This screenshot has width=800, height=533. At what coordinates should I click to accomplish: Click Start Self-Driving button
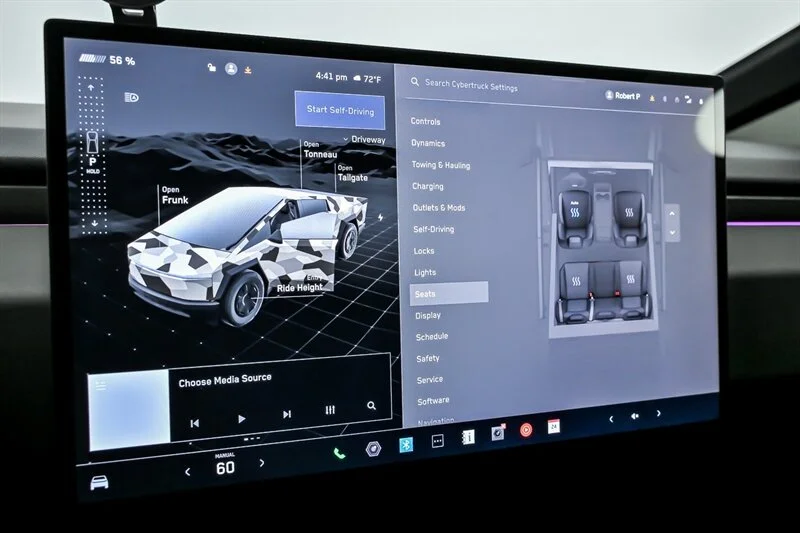(x=340, y=110)
